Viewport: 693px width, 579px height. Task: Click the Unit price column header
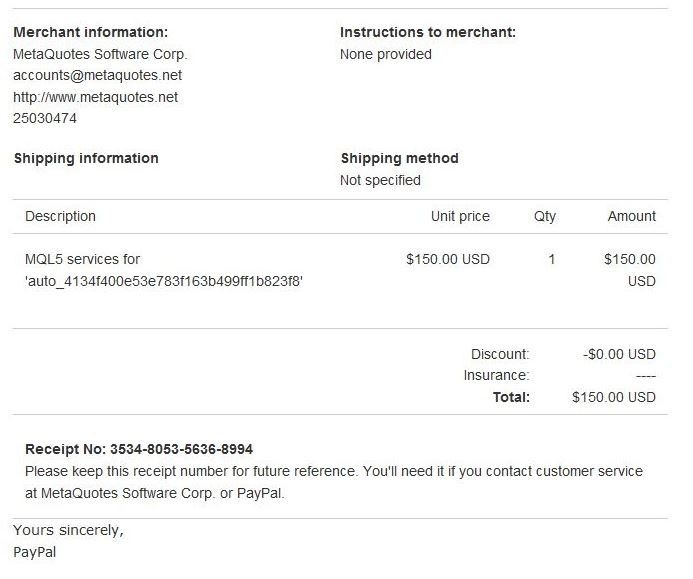click(x=460, y=216)
